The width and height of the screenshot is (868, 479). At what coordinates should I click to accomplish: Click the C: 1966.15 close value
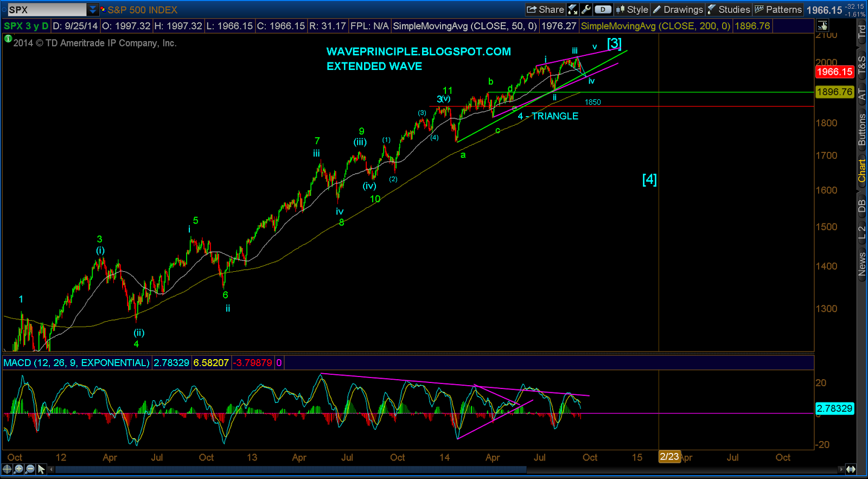[281, 26]
